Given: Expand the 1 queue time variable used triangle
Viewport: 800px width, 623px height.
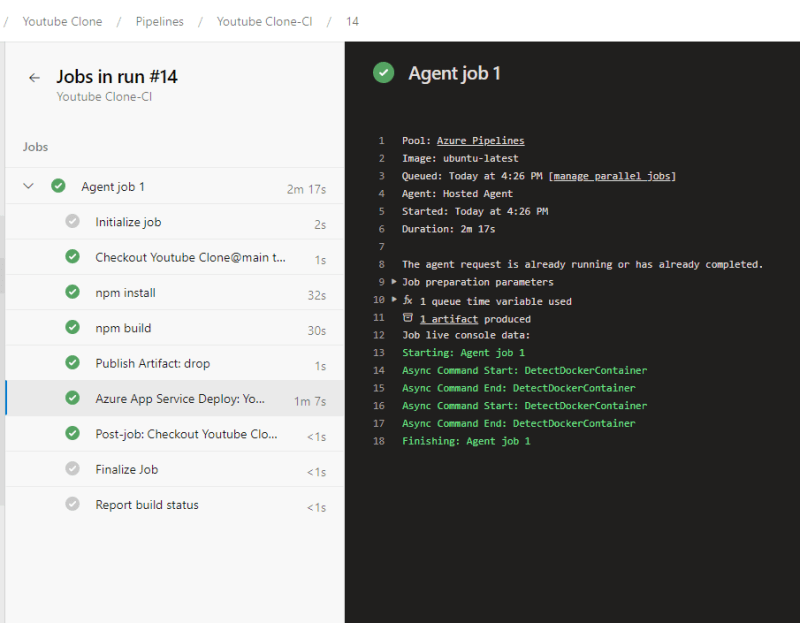Looking at the screenshot, I should pos(394,300).
